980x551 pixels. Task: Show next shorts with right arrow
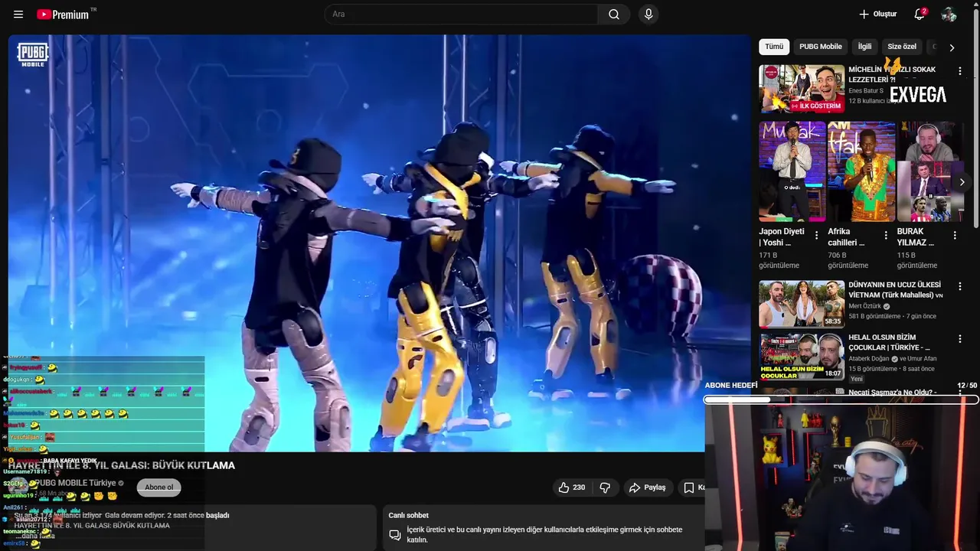962,182
